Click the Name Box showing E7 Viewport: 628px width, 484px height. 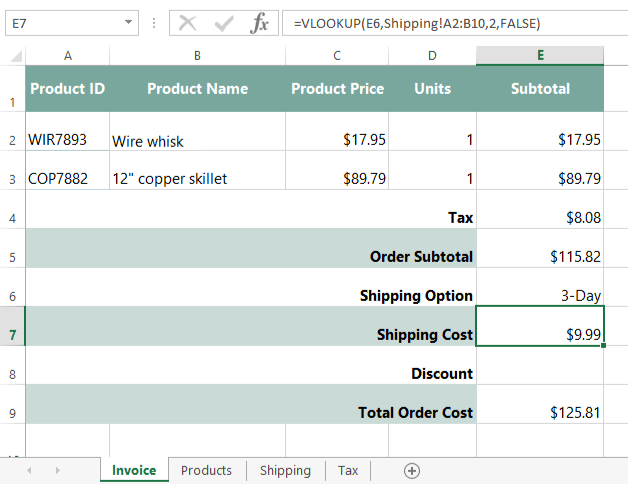point(60,23)
